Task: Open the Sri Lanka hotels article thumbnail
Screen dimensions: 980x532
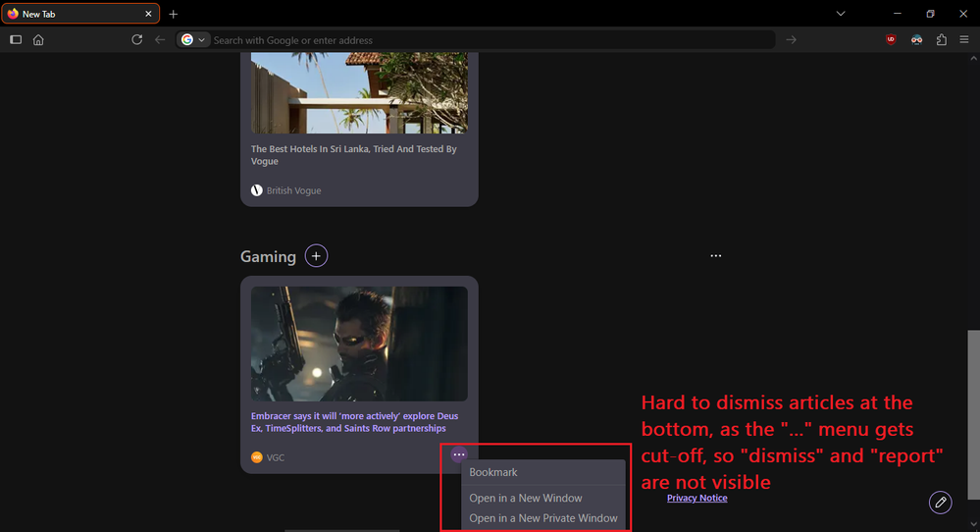Action: 359,92
